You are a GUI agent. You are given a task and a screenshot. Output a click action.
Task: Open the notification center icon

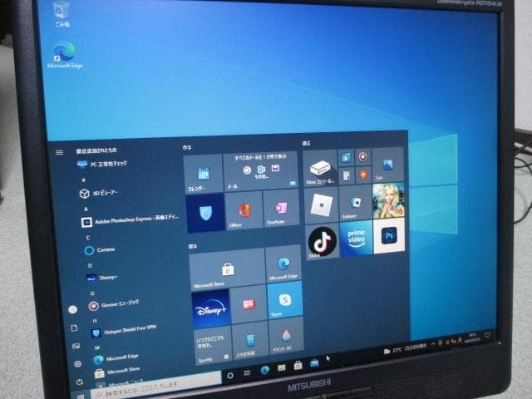point(488,335)
